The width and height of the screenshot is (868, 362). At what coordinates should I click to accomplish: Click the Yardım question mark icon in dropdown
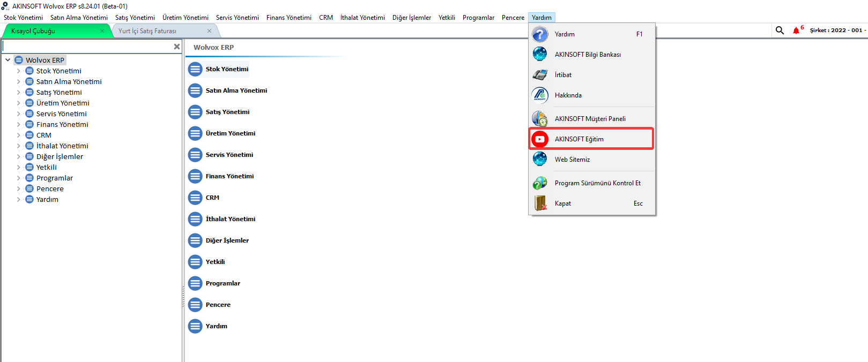[540, 34]
